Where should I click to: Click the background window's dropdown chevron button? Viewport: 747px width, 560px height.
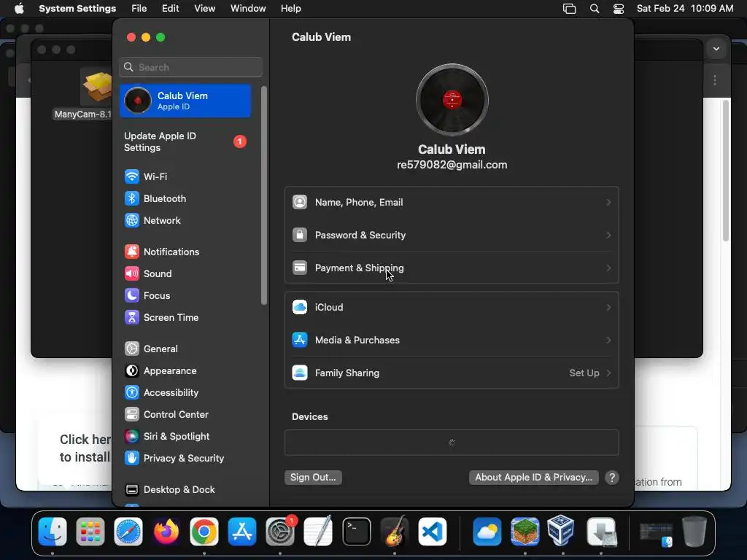point(716,49)
